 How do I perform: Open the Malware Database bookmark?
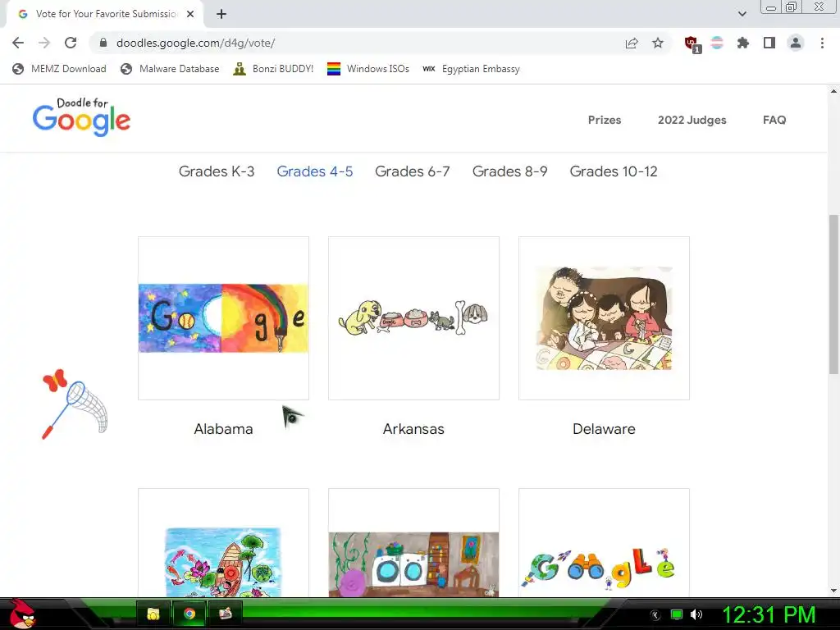(170, 69)
